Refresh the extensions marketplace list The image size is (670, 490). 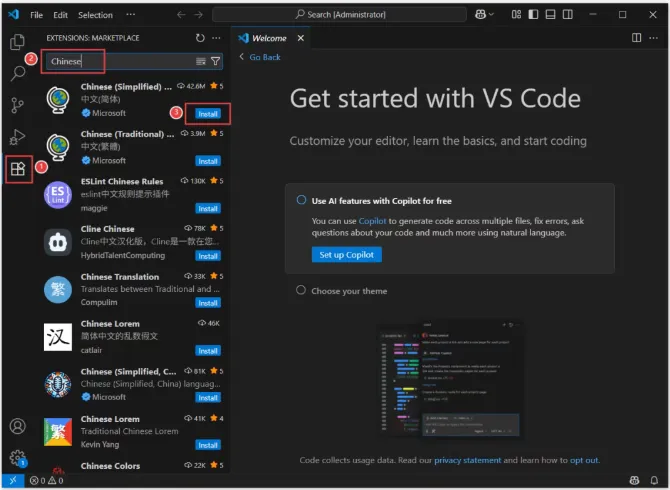(200, 38)
